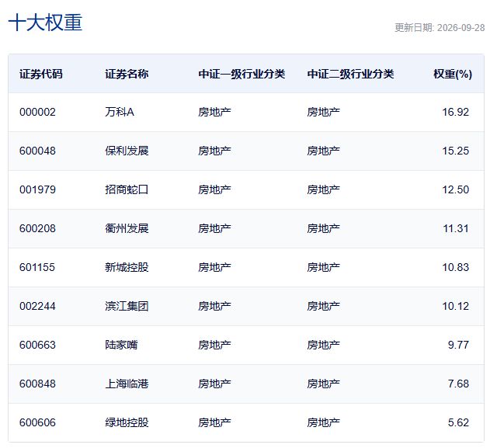This screenshot has width=490, height=448.
Task: Select stock code 600663
Action: (37, 345)
